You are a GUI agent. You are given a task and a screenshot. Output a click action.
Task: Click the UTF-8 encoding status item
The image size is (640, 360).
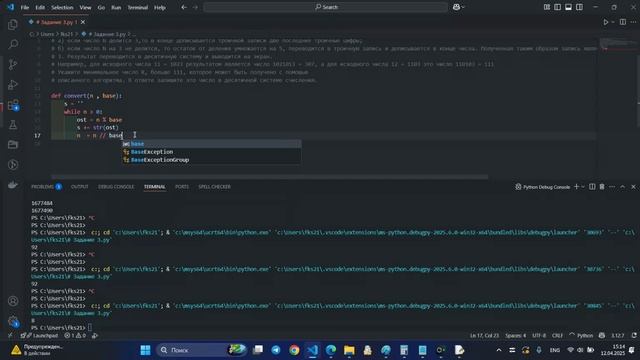point(539,336)
